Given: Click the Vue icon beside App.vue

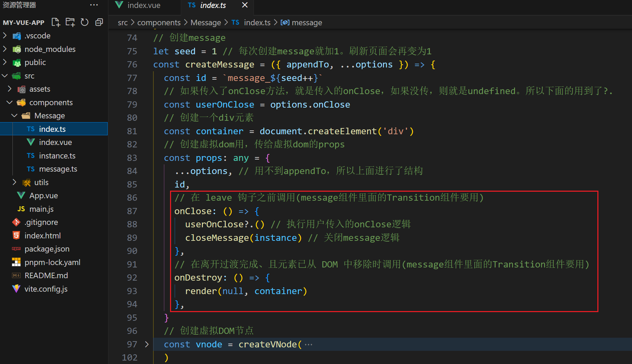Looking at the screenshot, I should click(21, 195).
